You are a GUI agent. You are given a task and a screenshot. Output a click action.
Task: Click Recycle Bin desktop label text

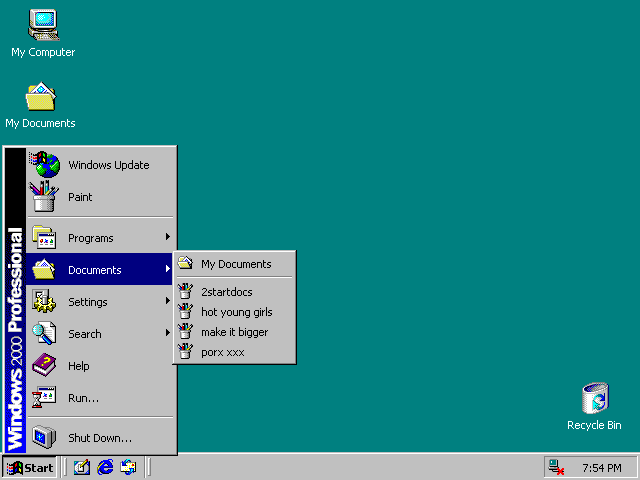[594, 425]
